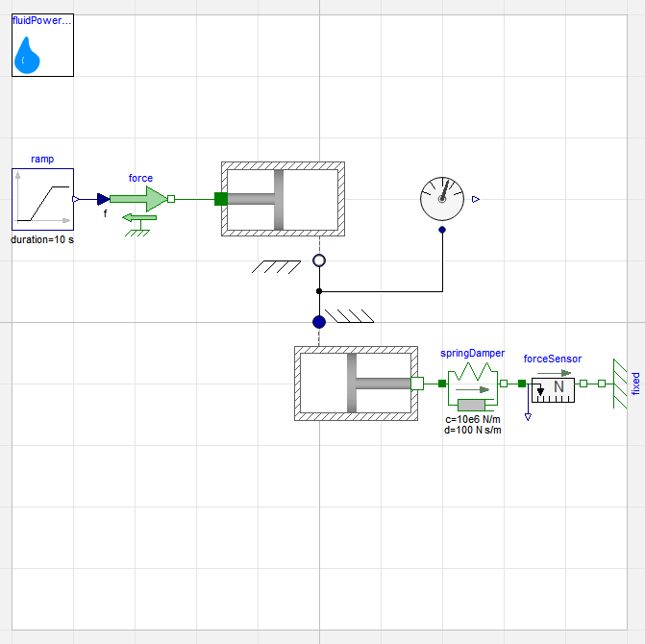Click the forceSensor name label
Viewport: 645px width, 644px height.
click(x=553, y=359)
